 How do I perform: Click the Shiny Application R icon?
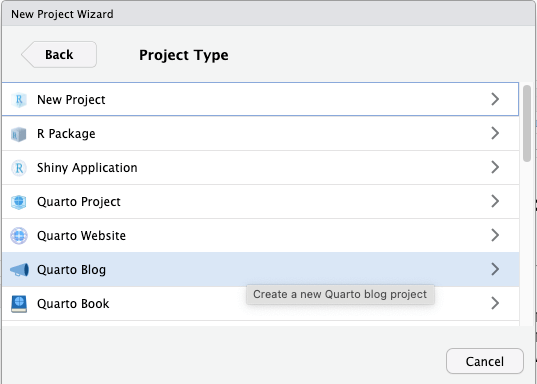point(19,168)
